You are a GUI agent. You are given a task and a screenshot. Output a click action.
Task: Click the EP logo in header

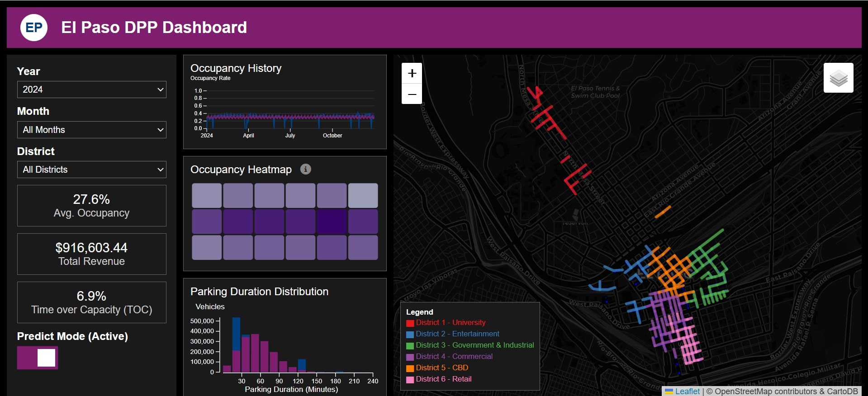(x=34, y=28)
